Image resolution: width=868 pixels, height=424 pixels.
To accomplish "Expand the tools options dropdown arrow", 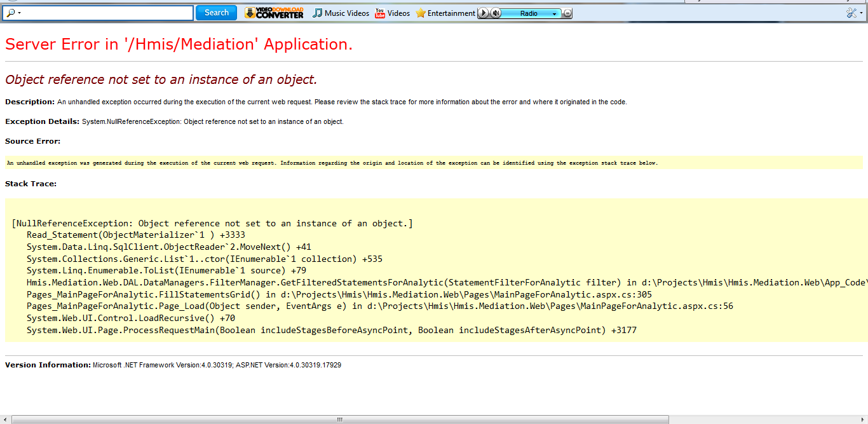I will point(860,13).
